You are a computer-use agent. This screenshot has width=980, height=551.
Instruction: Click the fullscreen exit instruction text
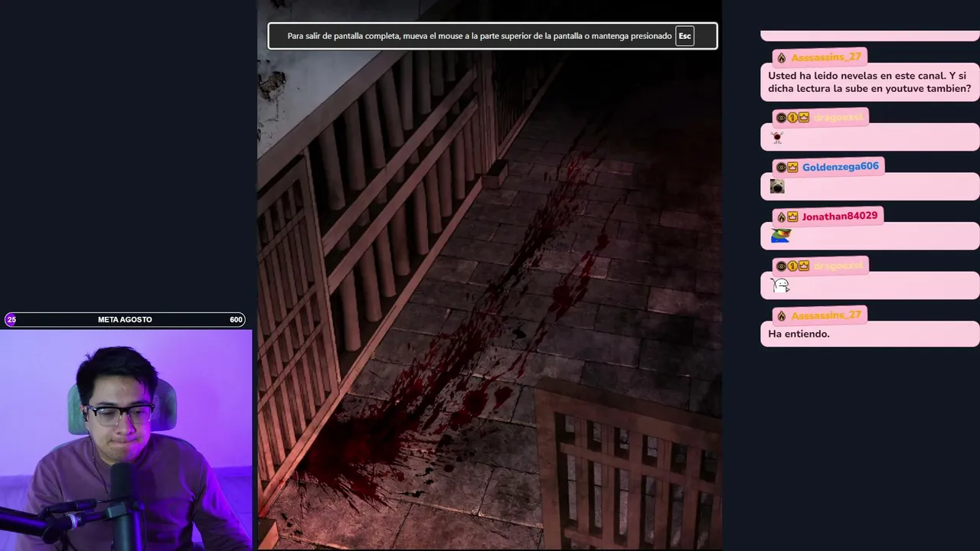pyautogui.click(x=479, y=36)
